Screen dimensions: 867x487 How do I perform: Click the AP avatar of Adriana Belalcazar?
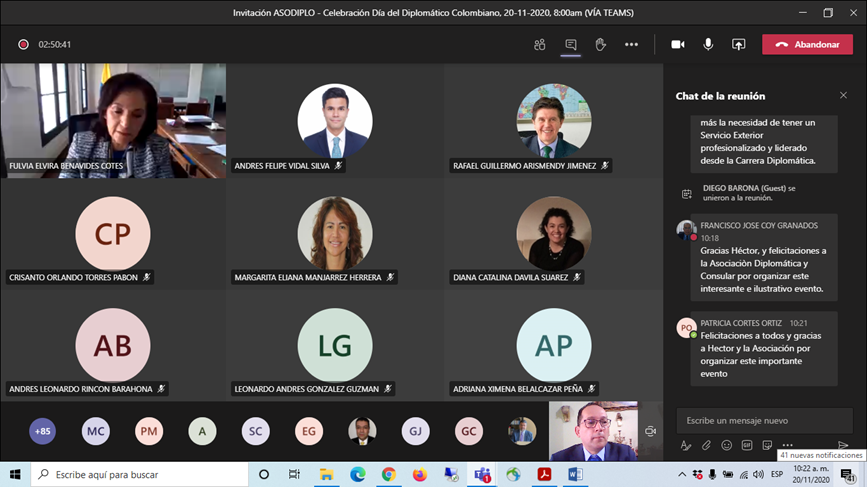coord(554,345)
